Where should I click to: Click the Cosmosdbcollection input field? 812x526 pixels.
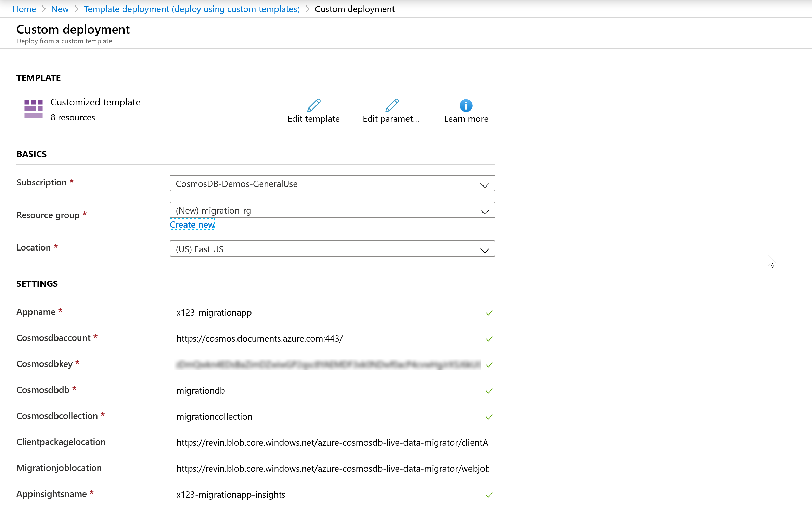point(332,416)
